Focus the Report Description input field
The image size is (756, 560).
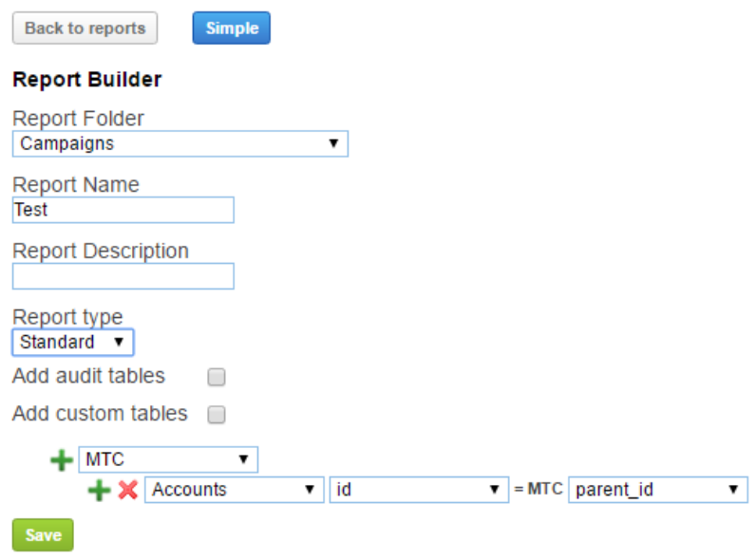(123, 276)
